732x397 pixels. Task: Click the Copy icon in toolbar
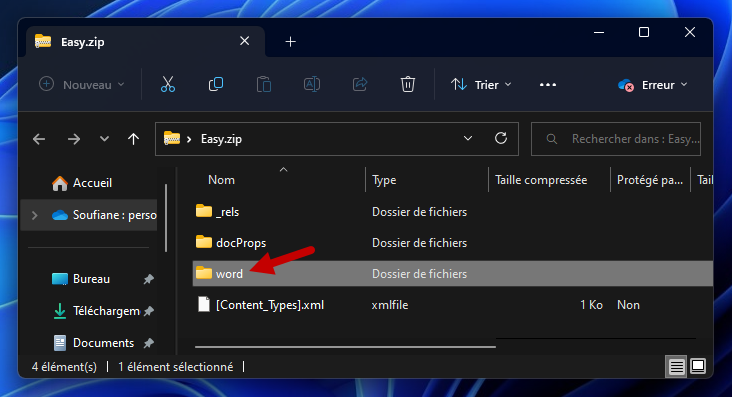(x=216, y=85)
